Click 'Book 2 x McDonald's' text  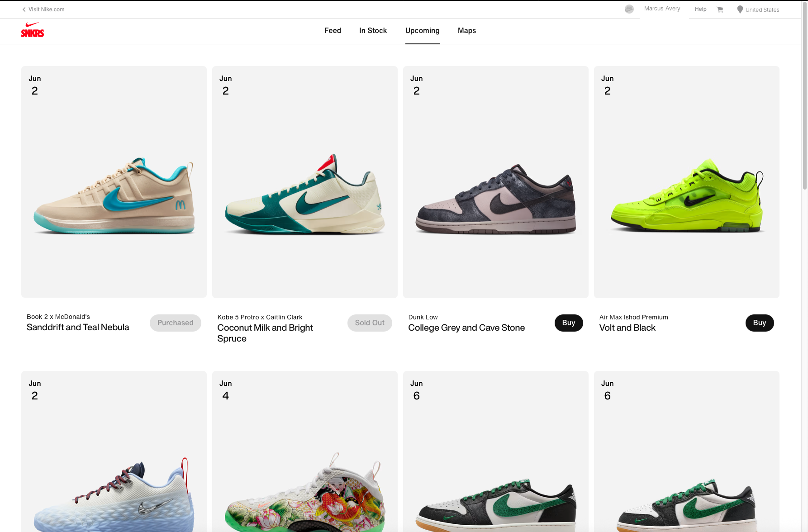pyautogui.click(x=58, y=317)
